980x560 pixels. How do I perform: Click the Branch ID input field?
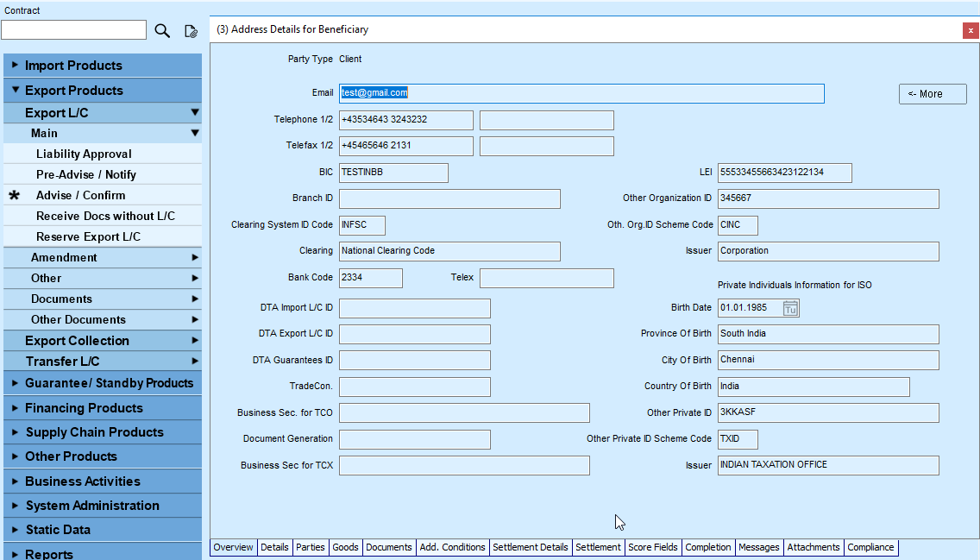click(449, 198)
